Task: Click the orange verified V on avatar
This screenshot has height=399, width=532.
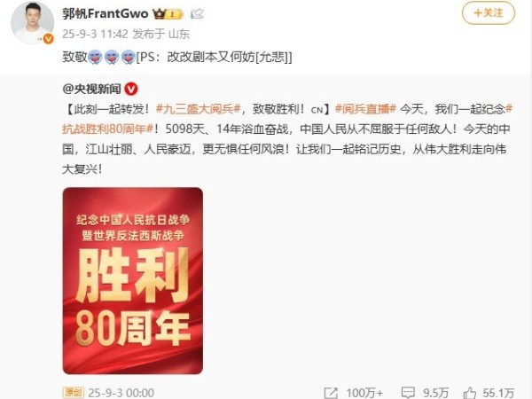Action: (49, 39)
